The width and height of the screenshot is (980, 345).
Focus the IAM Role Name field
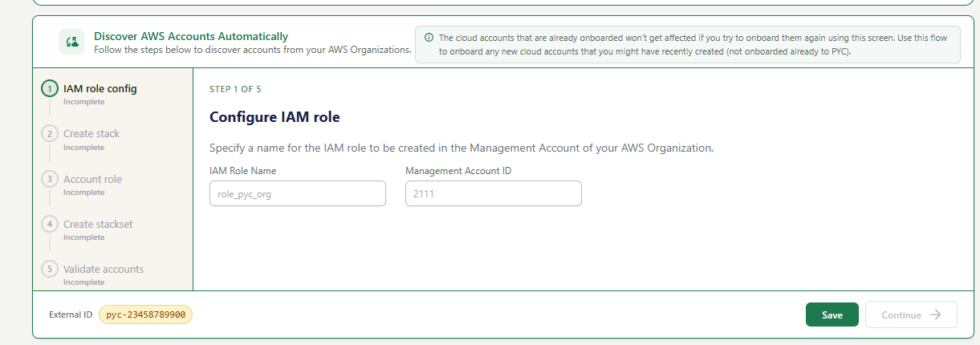click(x=298, y=193)
